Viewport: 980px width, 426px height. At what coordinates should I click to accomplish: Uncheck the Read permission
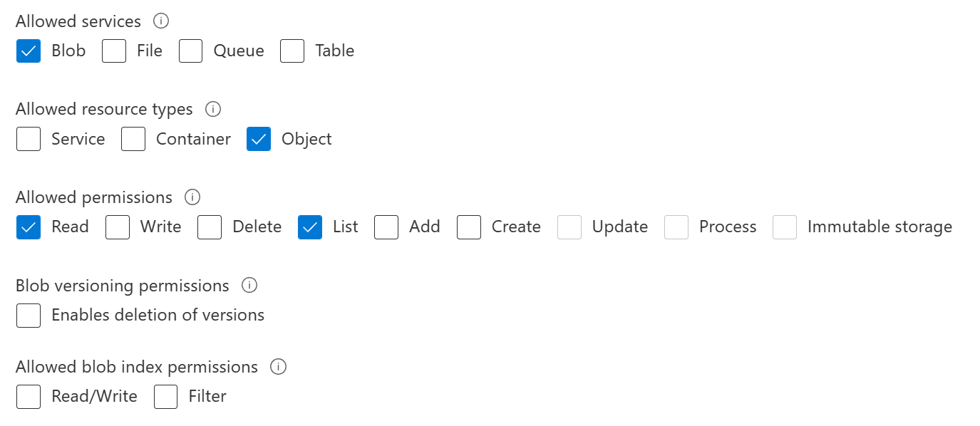click(28, 227)
